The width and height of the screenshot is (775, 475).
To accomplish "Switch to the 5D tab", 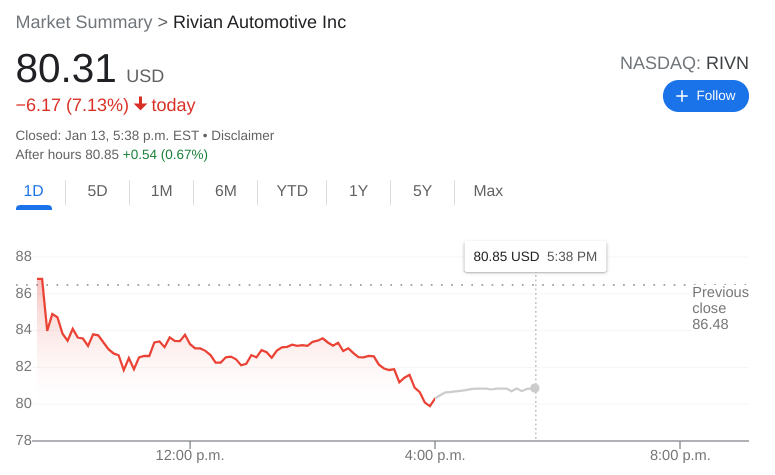I will 97,191.
